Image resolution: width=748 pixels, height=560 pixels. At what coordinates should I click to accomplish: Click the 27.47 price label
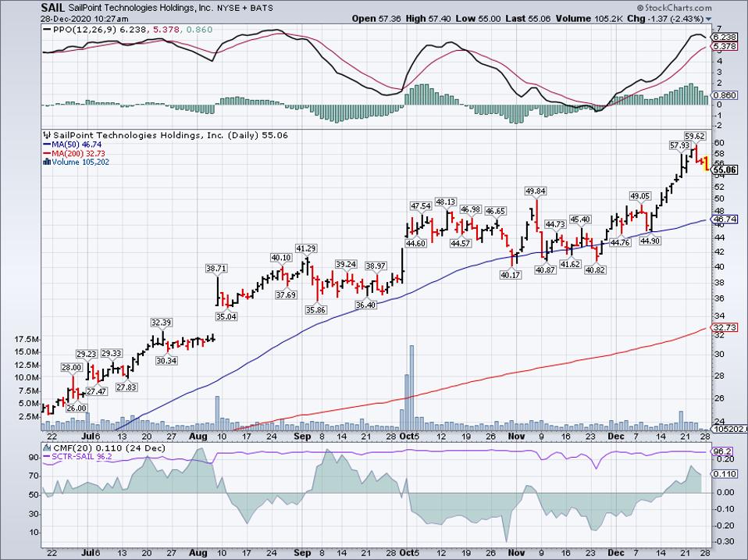coord(96,391)
